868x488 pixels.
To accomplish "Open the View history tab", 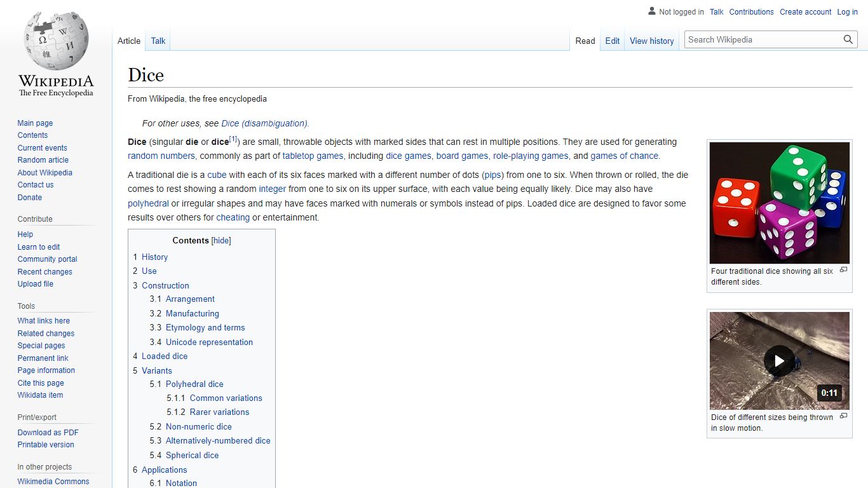I will coord(652,41).
